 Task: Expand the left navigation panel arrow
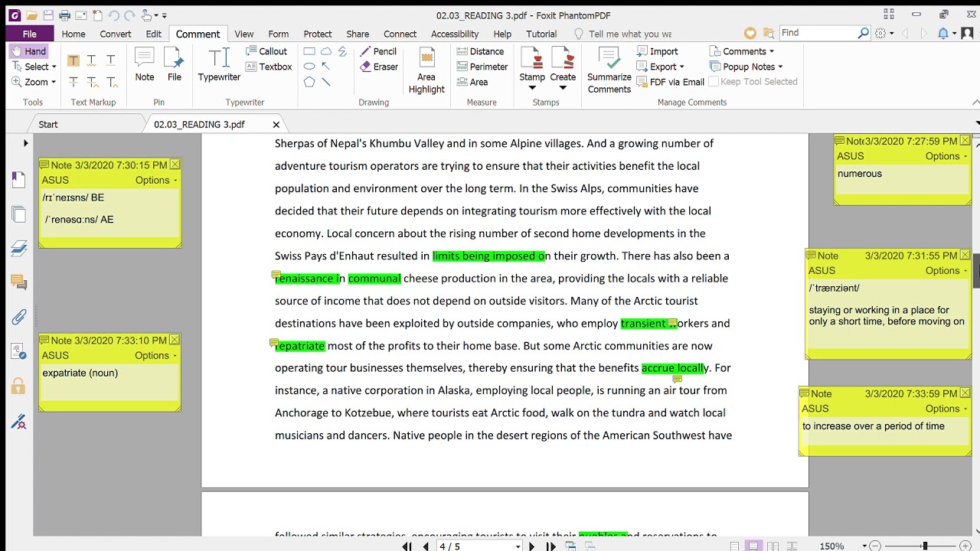coord(25,143)
